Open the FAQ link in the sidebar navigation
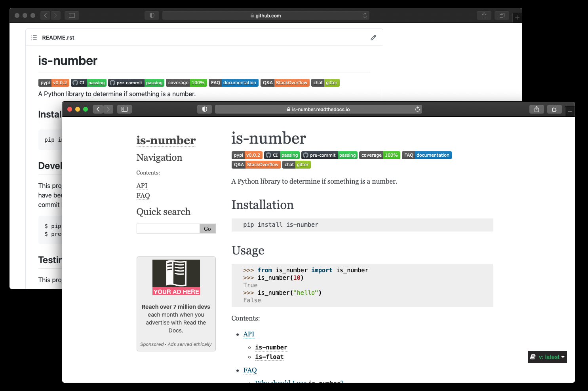This screenshot has height=391, width=588. (143, 195)
